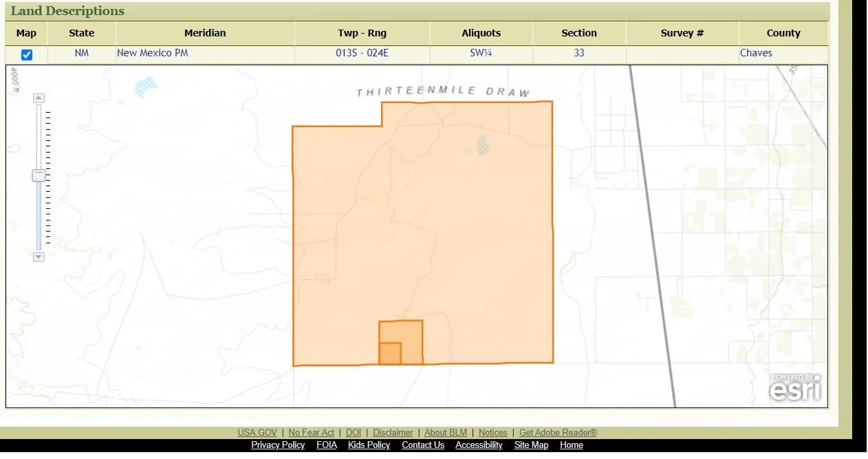The image size is (868, 459).
Task: Click the 'Aliquots' column header
Action: click(481, 33)
